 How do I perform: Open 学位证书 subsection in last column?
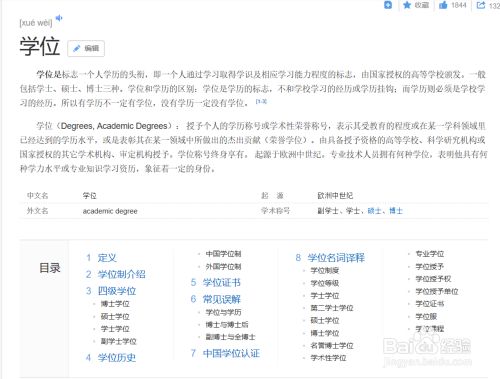point(430,304)
